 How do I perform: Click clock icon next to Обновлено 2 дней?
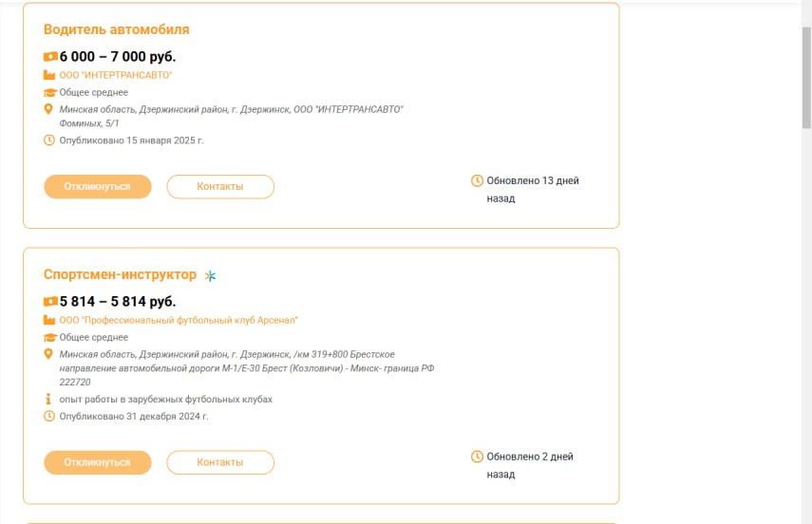477,457
